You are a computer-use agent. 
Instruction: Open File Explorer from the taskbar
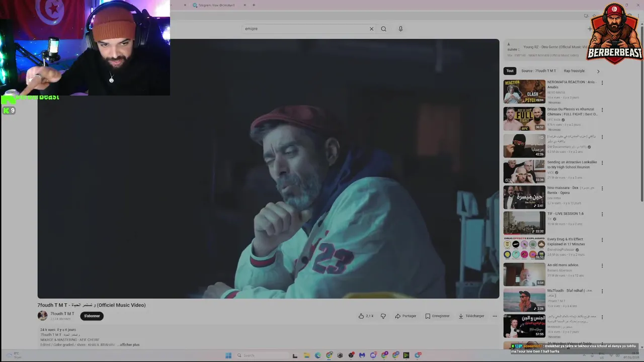tap(306, 355)
